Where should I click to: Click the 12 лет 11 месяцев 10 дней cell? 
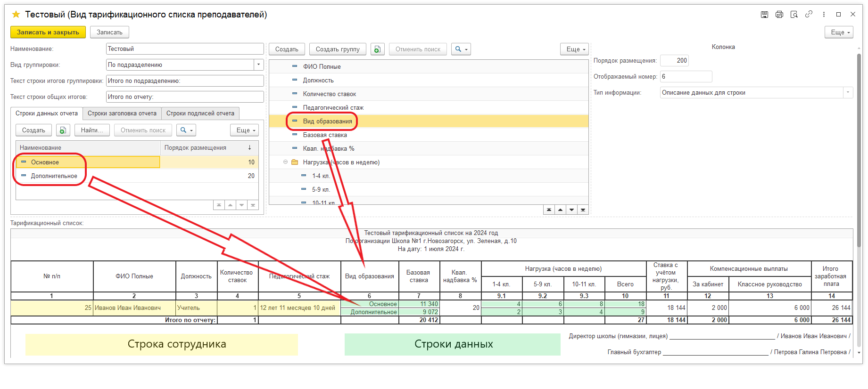pos(299,308)
